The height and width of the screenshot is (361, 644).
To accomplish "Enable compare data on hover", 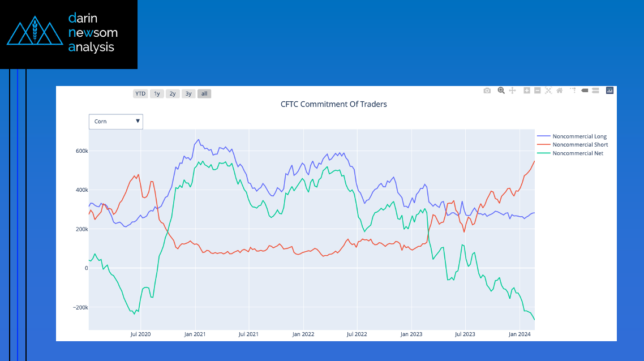I will click(x=595, y=91).
